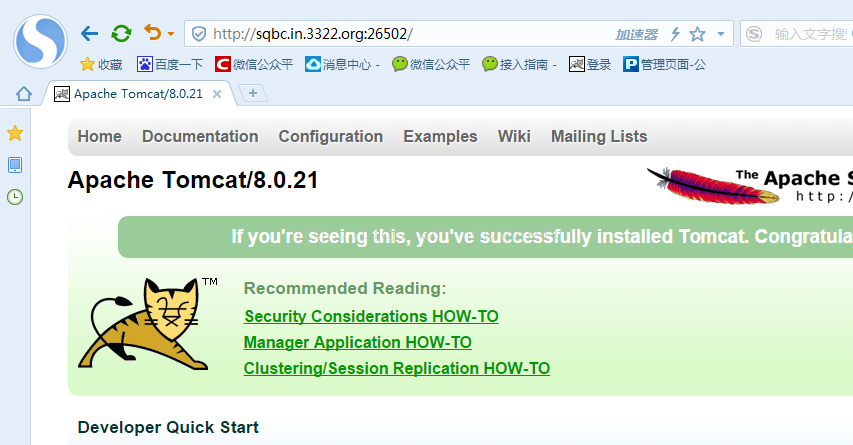Image resolution: width=853 pixels, height=445 pixels.
Task: Open the Mailing Lists nav item
Action: (x=599, y=136)
